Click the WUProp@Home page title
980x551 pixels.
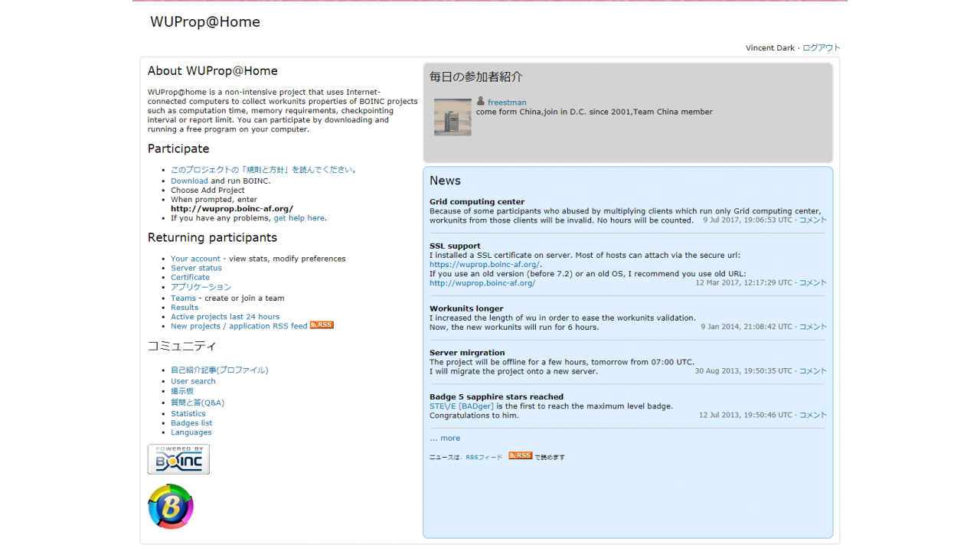tap(205, 22)
